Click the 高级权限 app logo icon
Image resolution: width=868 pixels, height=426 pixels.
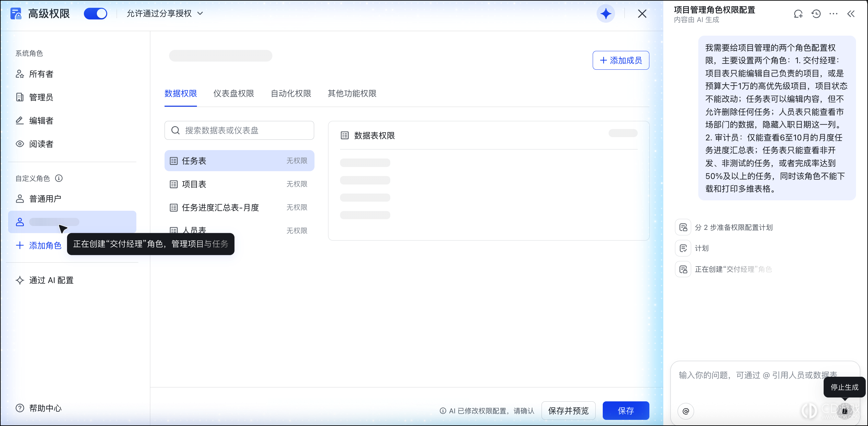[16, 14]
